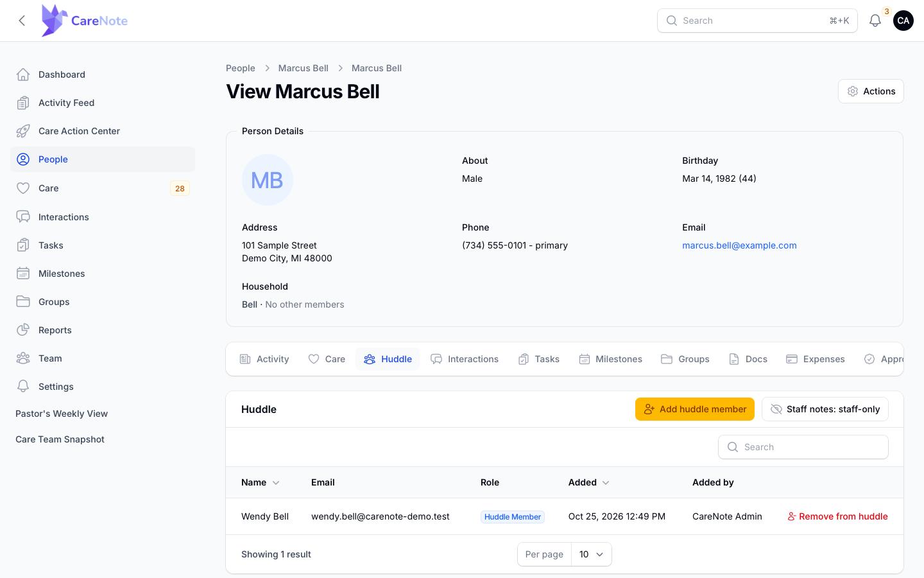This screenshot has width=924, height=578.
Task: Open Care Team Snapshot link
Action: coord(60,439)
